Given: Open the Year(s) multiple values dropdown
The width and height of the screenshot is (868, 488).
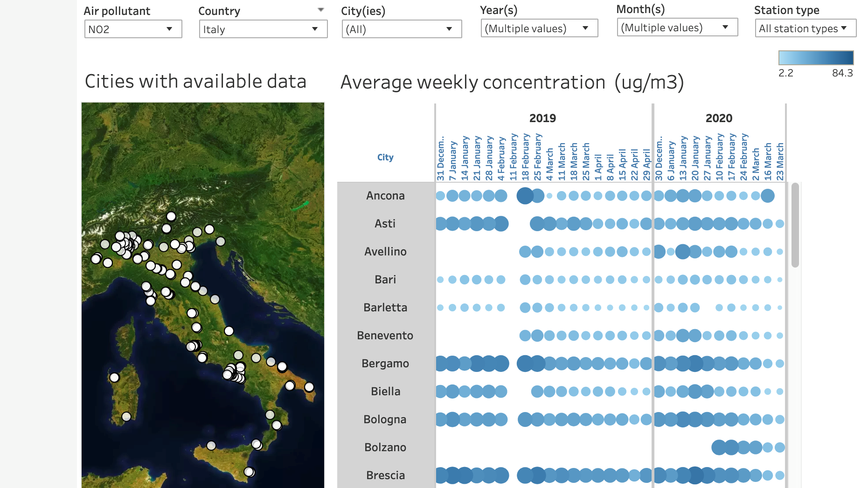Looking at the screenshot, I should pyautogui.click(x=539, y=28).
